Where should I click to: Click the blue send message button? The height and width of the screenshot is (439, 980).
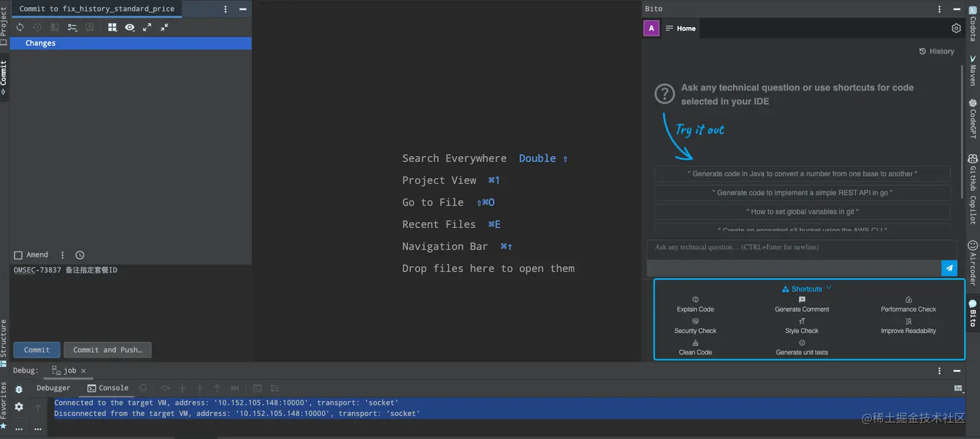[x=950, y=268]
